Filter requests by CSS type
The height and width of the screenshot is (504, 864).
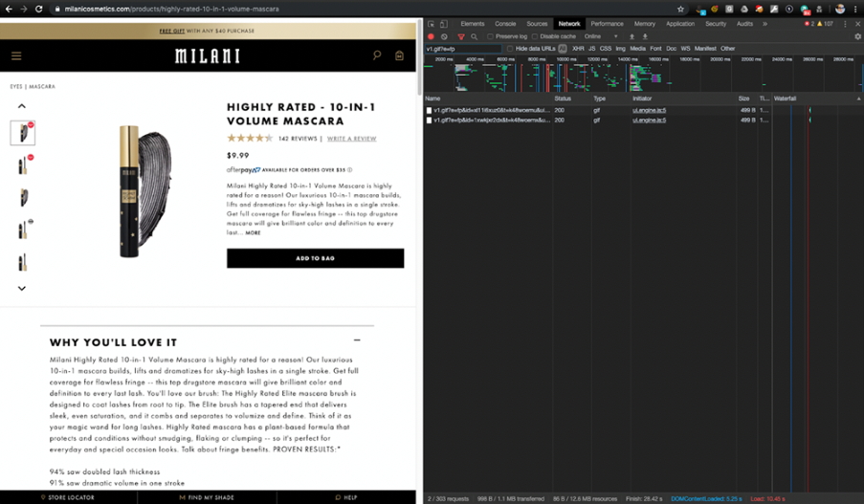click(x=606, y=49)
